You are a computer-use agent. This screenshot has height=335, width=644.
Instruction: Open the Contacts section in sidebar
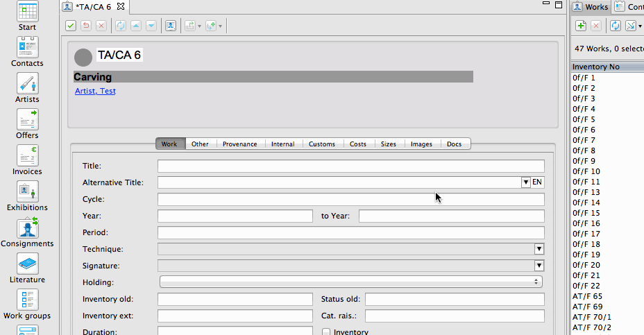pyautogui.click(x=27, y=52)
